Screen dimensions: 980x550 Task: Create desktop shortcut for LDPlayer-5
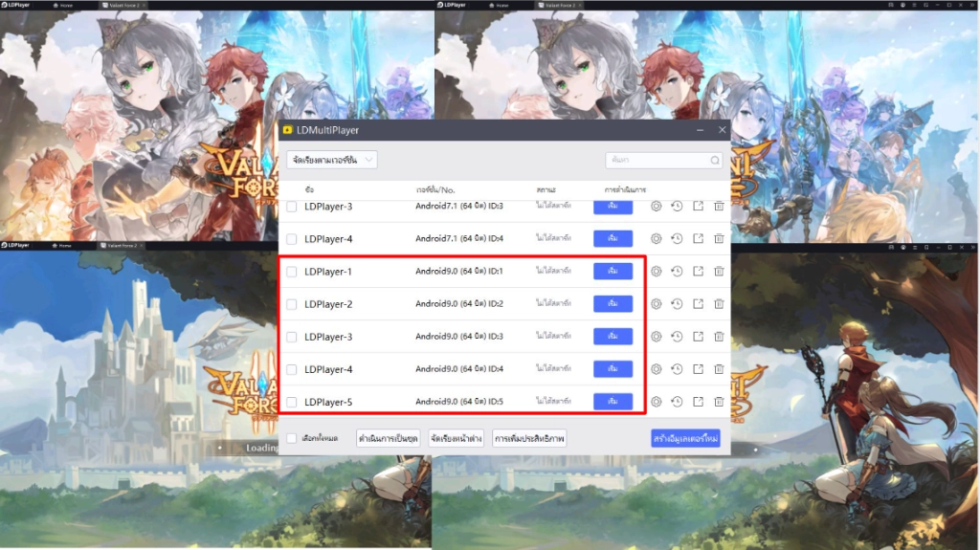[698, 401]
